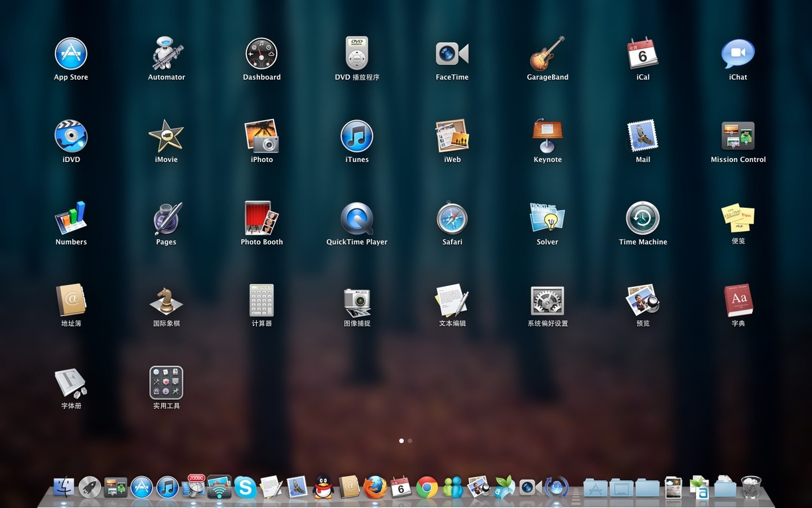This screenshot has height=508, width=812.
Task: Click Dock icon with 20090 badge
Action: tap(194, 486)
